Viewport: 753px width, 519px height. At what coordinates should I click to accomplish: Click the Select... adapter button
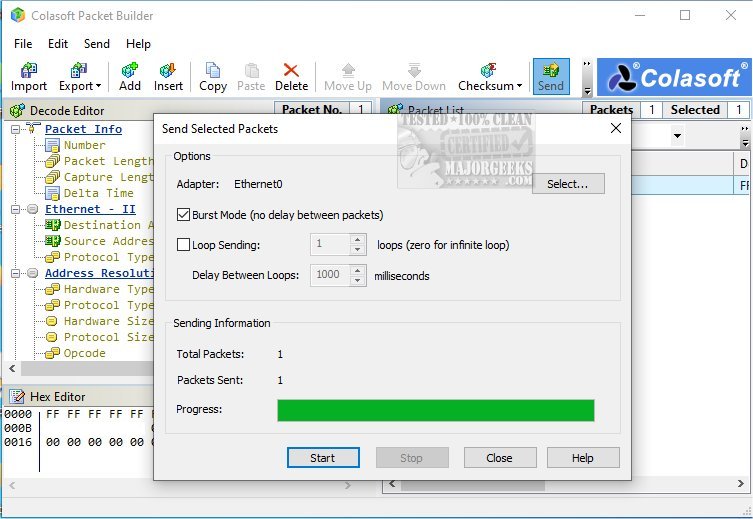point(568,184)
